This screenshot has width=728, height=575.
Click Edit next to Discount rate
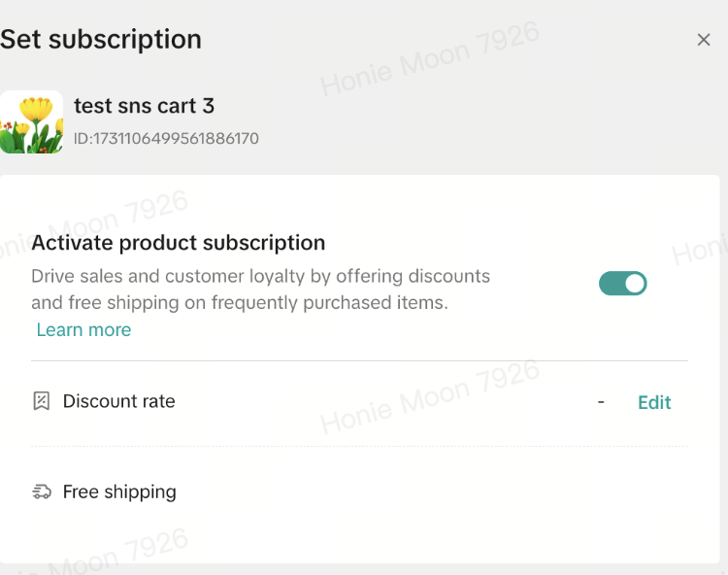tap(654, 402)
